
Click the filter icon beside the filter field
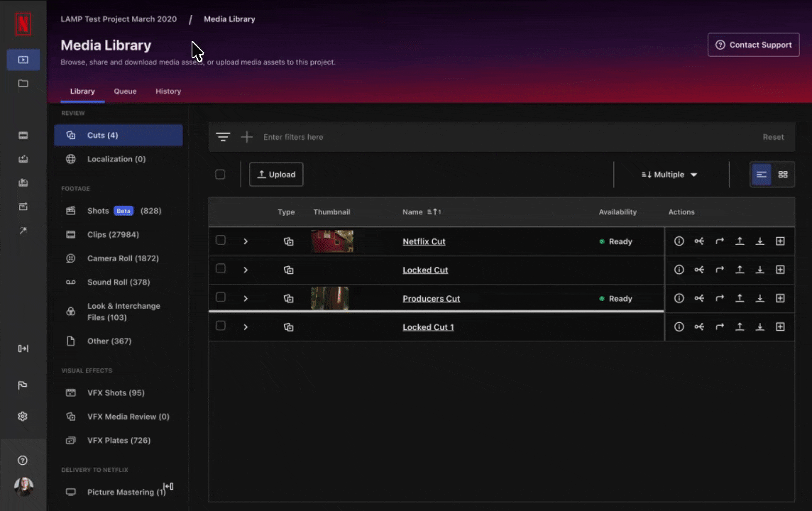[223, 136]
